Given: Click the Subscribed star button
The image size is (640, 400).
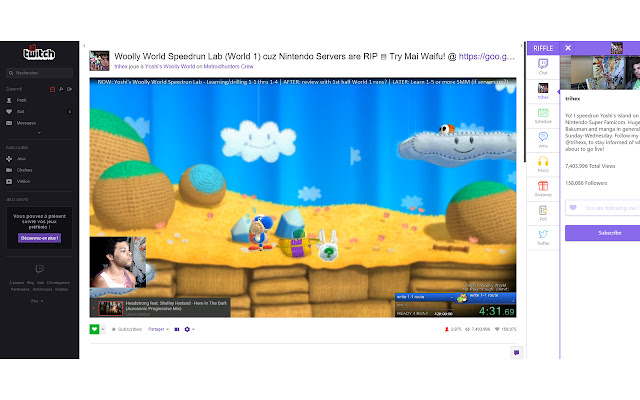Looking at the screenshot, I should coord(127,329).
